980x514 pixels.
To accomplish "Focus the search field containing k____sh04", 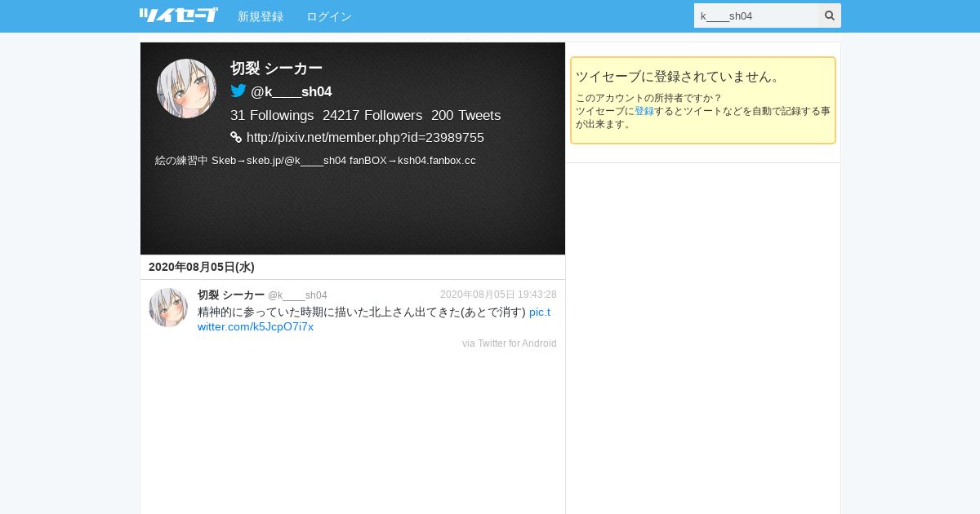I will click(x=756, y=16).
